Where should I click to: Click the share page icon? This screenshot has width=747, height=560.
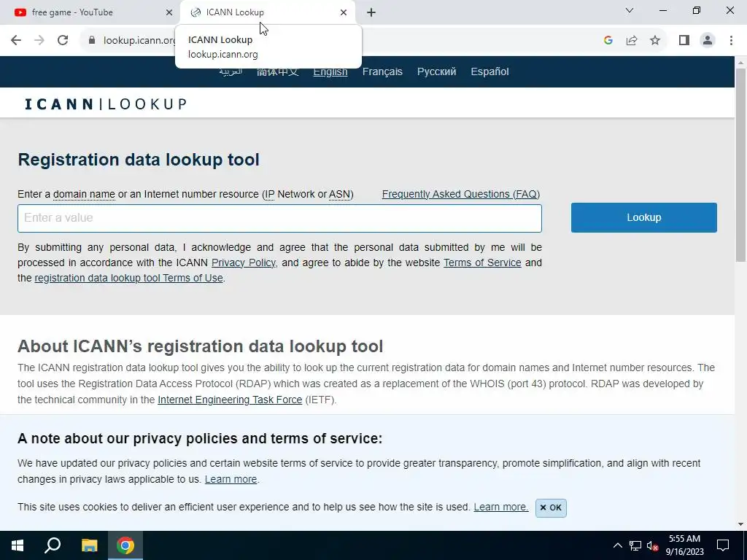(x=632, y=41)
